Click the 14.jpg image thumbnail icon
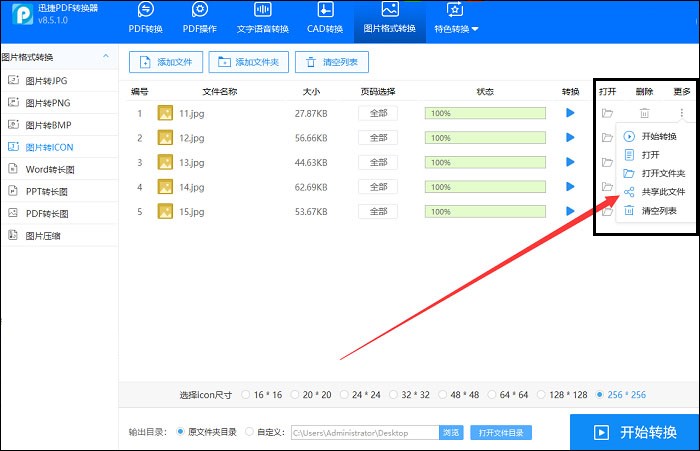 165,187
